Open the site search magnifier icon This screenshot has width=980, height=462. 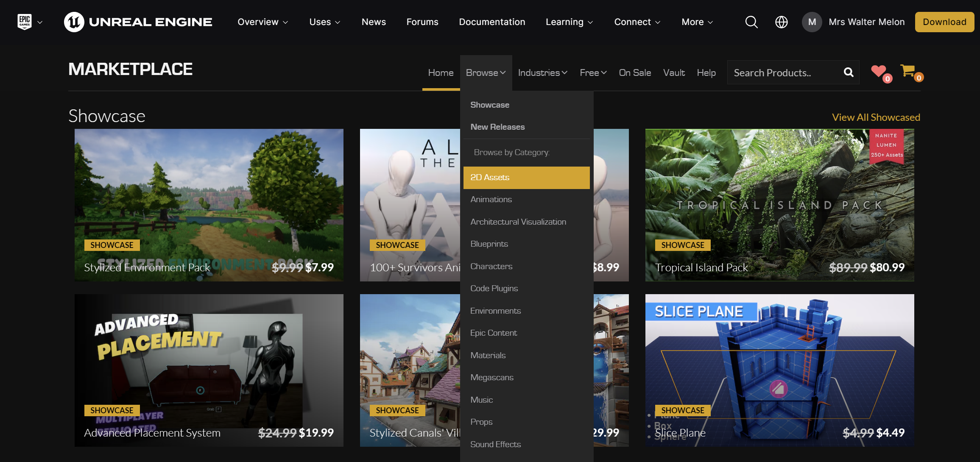pyautogui.click(x=751, y=22)
